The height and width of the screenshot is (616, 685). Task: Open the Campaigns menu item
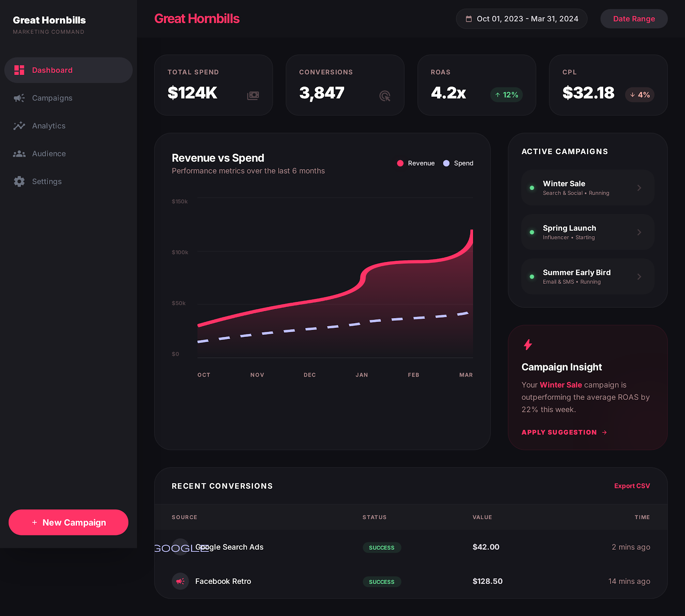click(x=68, y=98)
